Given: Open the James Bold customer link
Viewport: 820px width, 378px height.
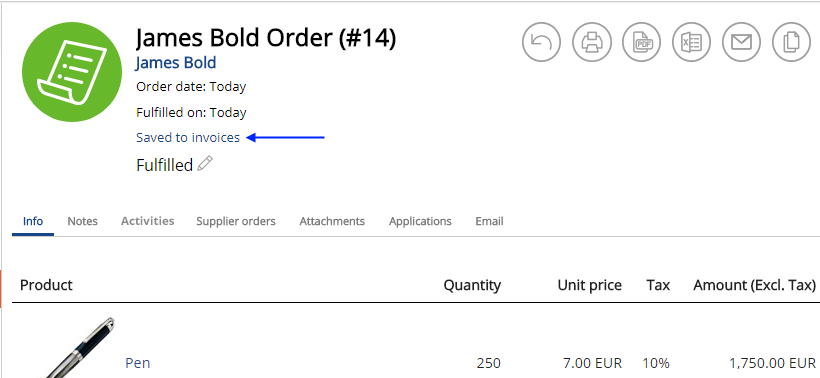Looking at the screenshot, I should click(176, 63).
